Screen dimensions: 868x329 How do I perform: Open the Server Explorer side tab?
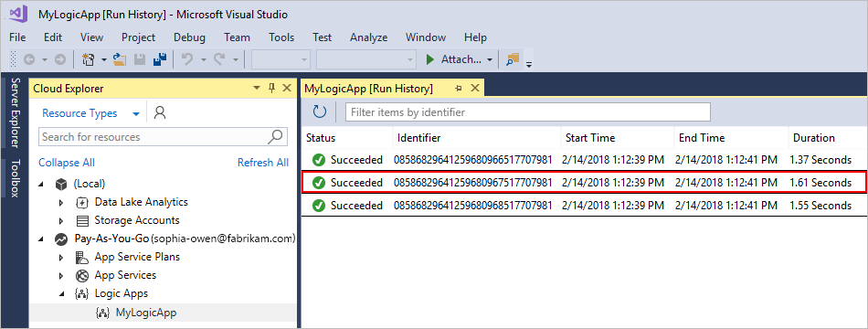coord(15,113)
